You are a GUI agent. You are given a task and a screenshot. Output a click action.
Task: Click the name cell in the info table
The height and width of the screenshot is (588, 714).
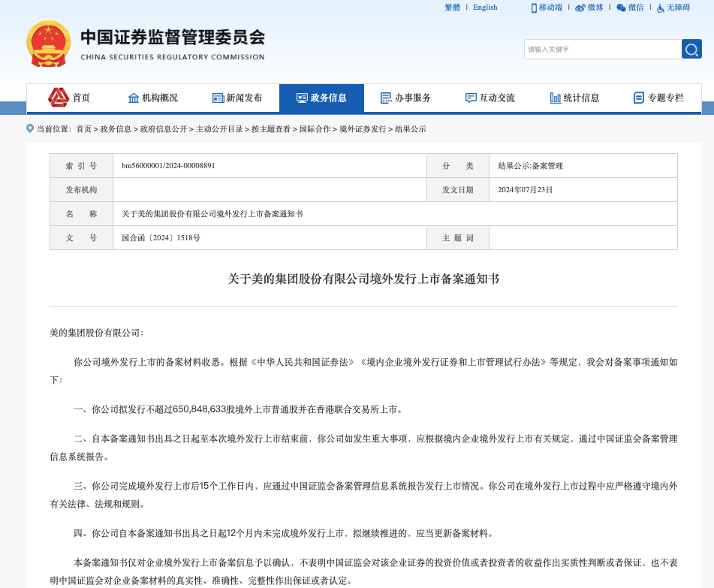[x=395, y=213]
